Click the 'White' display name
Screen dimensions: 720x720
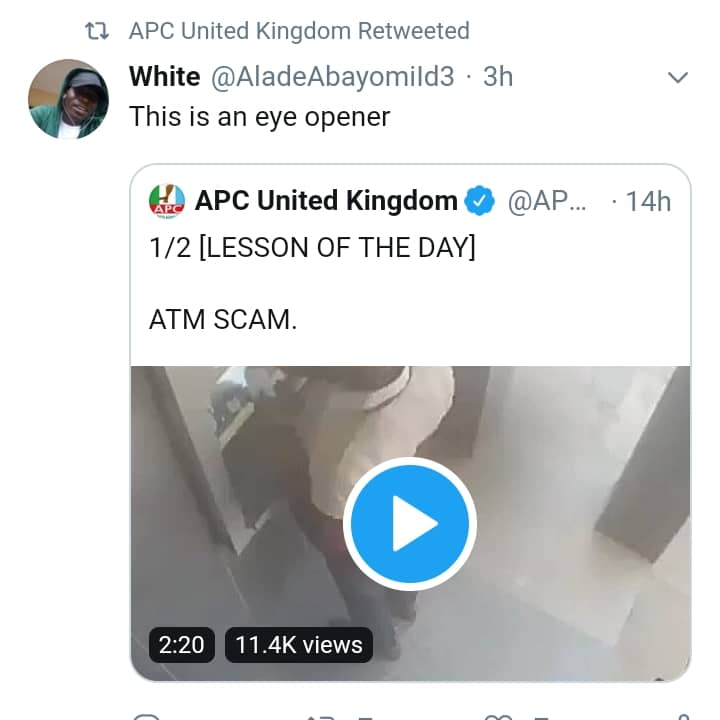(165, 76)
